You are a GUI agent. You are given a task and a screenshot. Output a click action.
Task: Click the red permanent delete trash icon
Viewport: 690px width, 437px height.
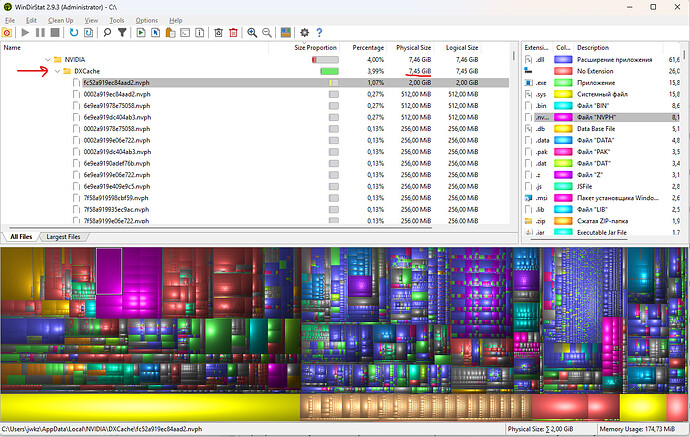point(233,33)
